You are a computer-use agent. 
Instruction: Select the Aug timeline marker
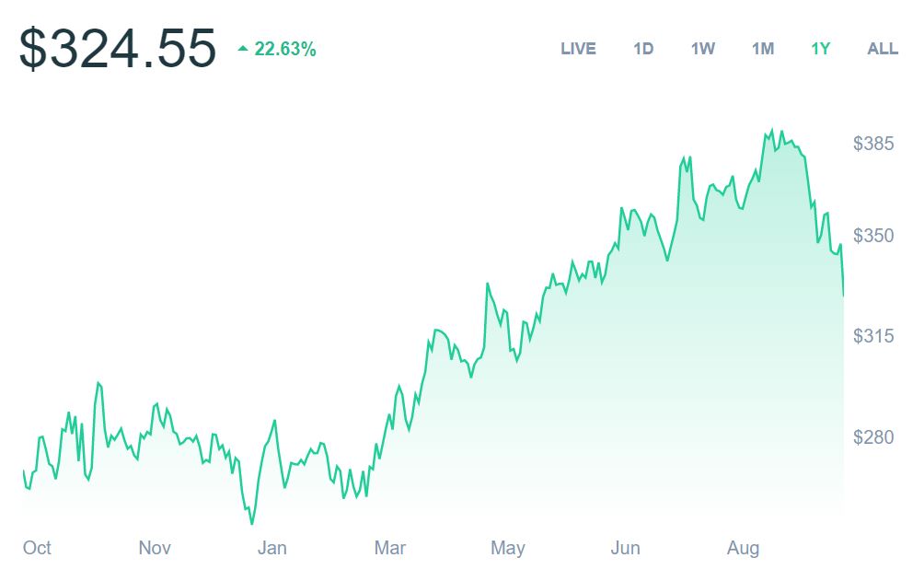[x=743, y=549]
